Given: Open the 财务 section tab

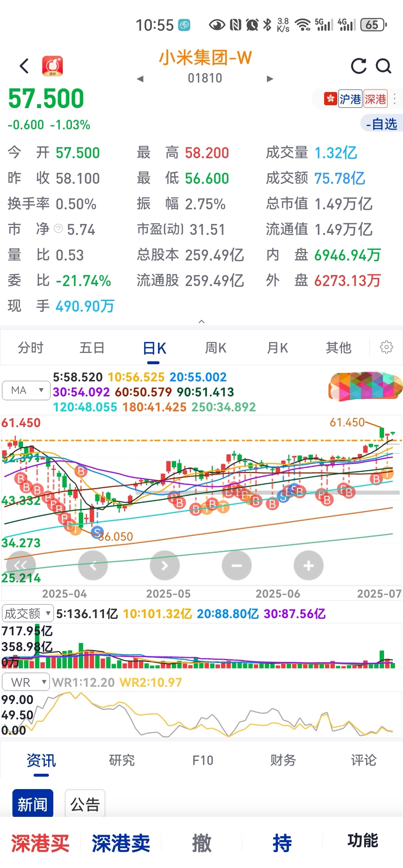Looking at the screenshot, I should pos(283,760).
